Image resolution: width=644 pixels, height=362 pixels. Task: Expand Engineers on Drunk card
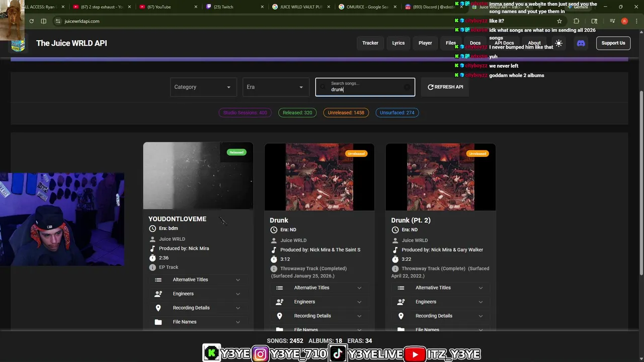[x=319, y=302]
